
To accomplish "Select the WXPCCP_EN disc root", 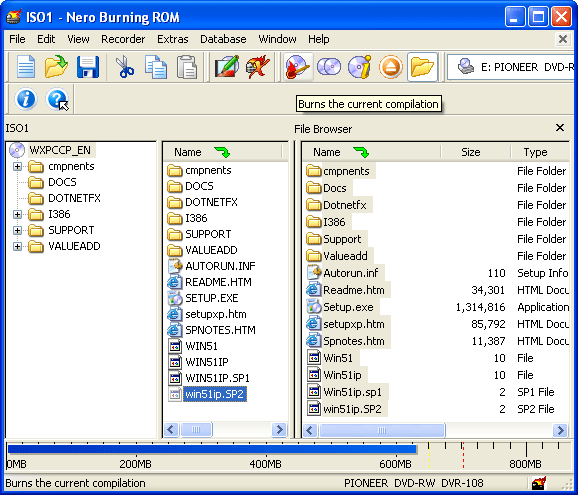I will 60,150.
